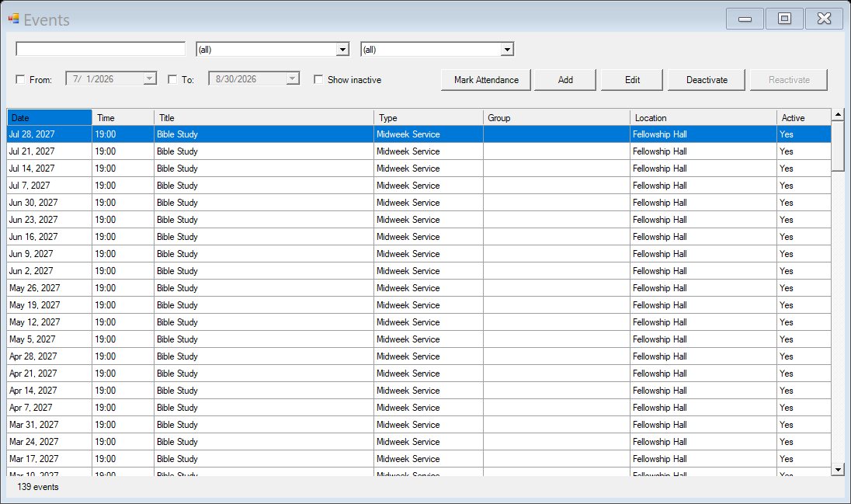The image size is (851, 504).
Task: Sort by Type column header
Action: point(429,118)
